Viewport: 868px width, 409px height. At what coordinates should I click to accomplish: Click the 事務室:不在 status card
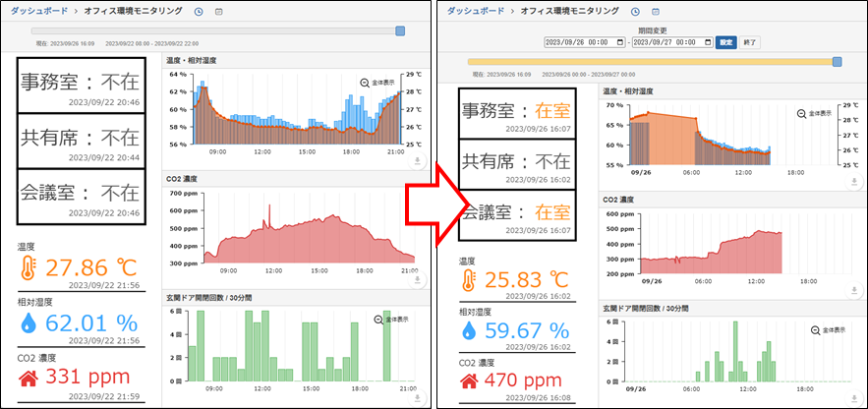pos(82,85)
